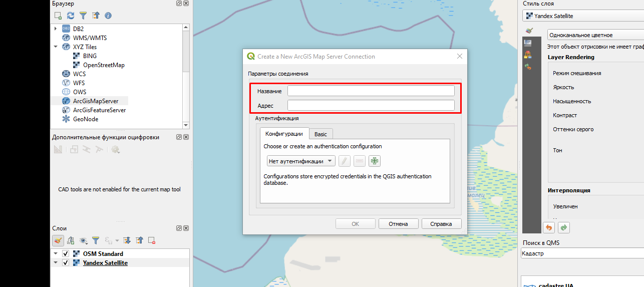Click the QMS search field with Кадастр

[582, 253]
